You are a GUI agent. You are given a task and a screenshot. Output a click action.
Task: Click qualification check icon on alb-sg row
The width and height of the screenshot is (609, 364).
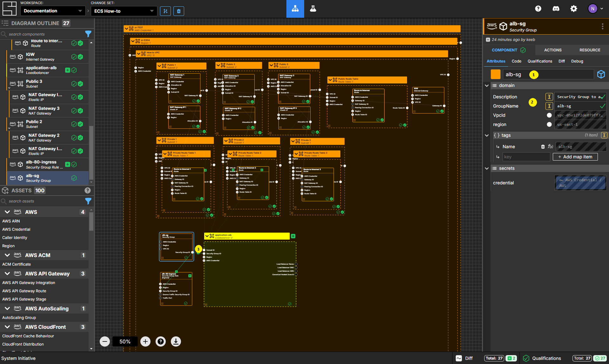click(x=74, y=178)
